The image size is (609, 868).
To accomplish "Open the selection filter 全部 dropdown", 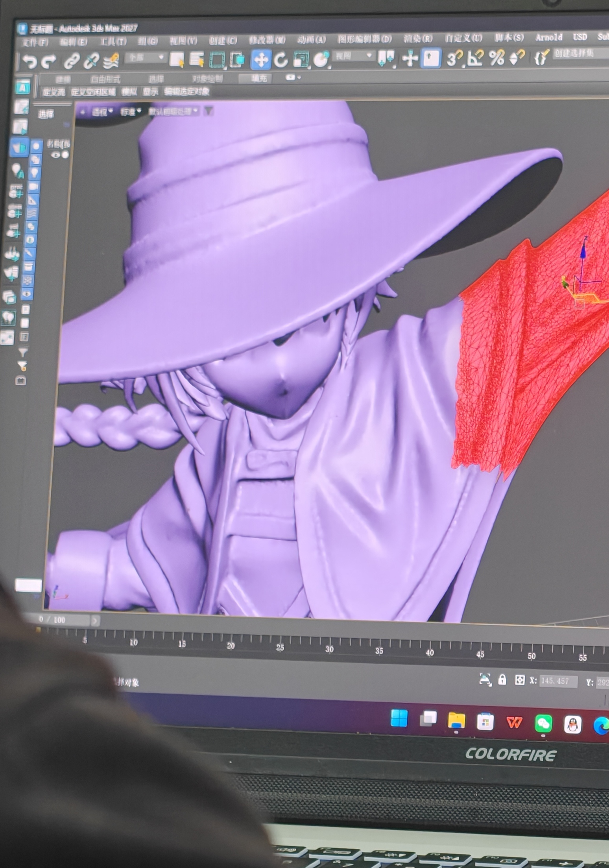I will pos(145,57).
